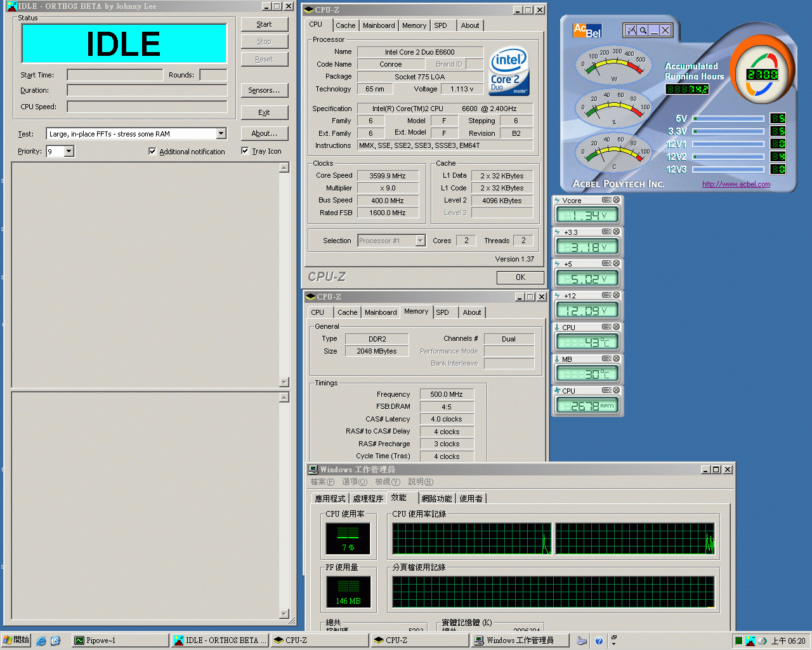Click the Exit button in ORTHOS
This screenshot has width=812, height=650.
tap(265, 112)
